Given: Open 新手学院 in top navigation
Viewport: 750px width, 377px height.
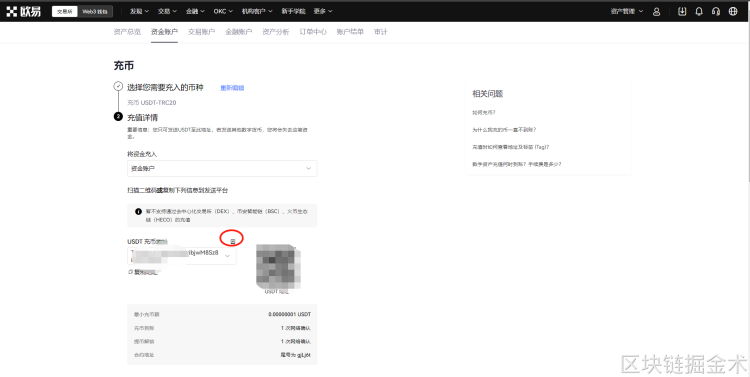Looking at the screenshot, I should click(x=293, y=11).
